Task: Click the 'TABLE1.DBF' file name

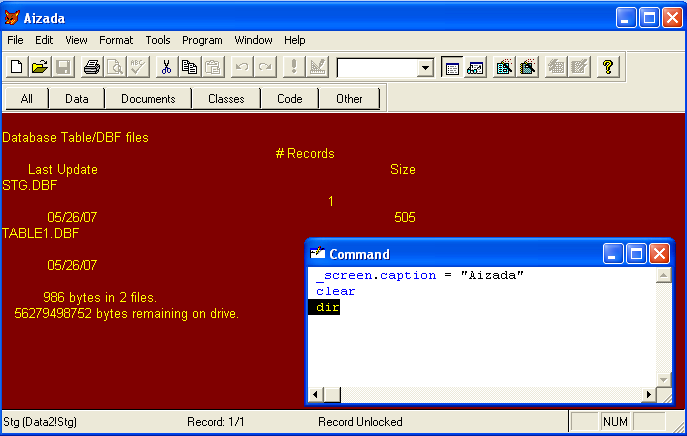Action: click(41, 233)
